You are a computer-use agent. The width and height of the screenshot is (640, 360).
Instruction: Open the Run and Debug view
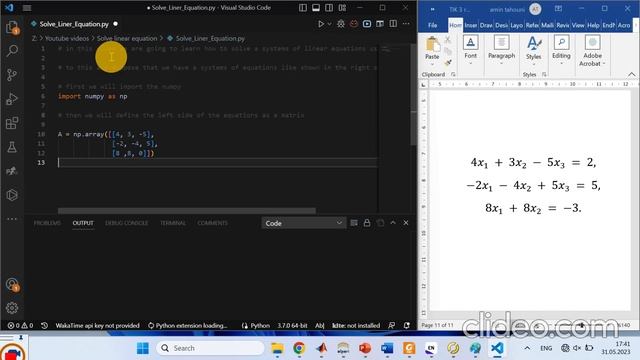12,99
